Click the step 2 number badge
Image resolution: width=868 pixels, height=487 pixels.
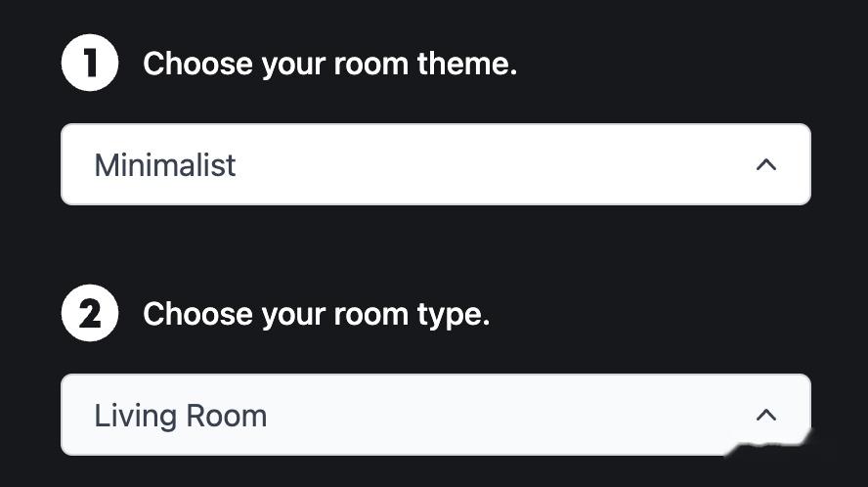[x=90, y=314]
